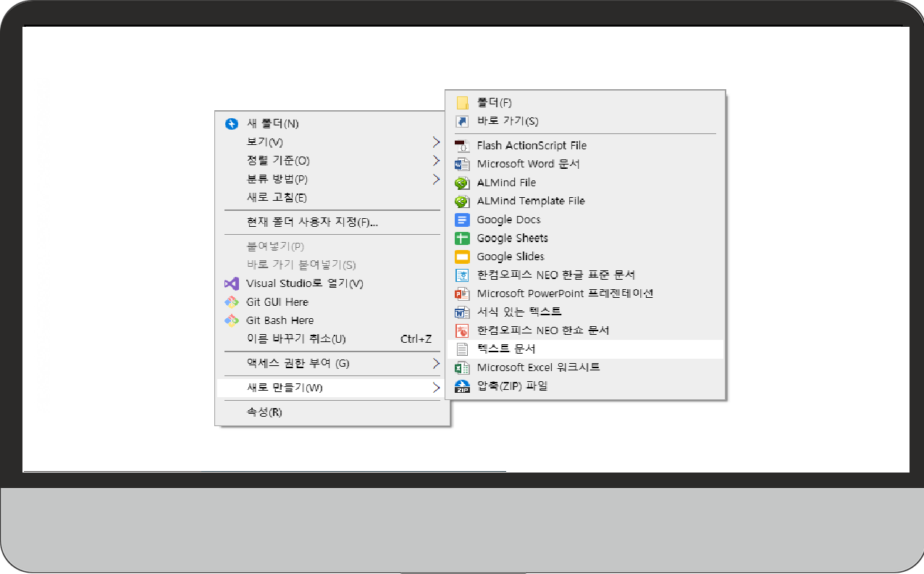
Task: Click the Microsoft Word document icon
Action: click(462, 164)
